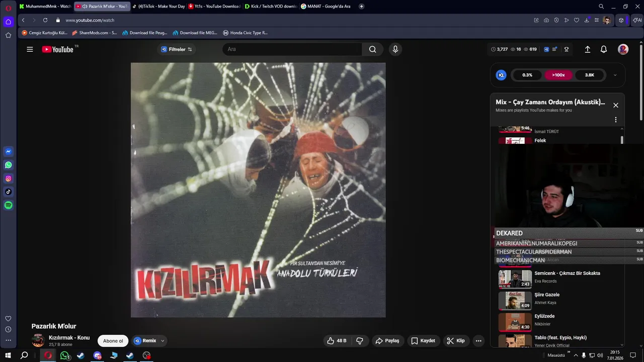644x362 pixels.
Task: Open Opera sidebar Spotify
Action: [9, 205]
